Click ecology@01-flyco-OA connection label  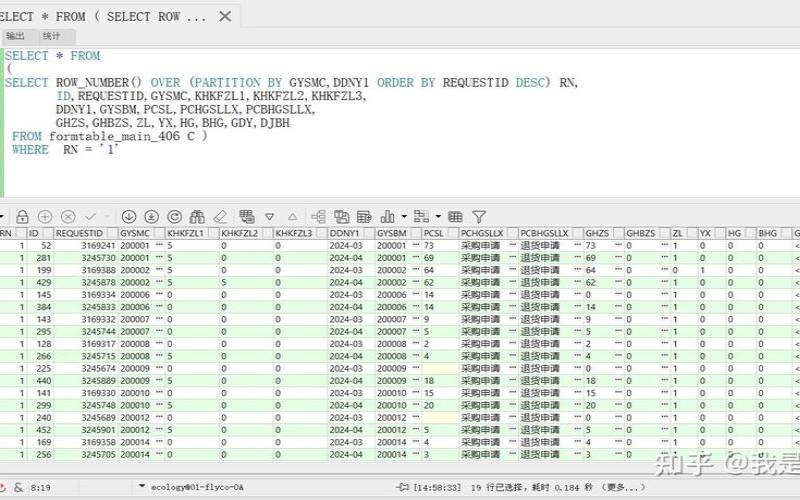197,488
